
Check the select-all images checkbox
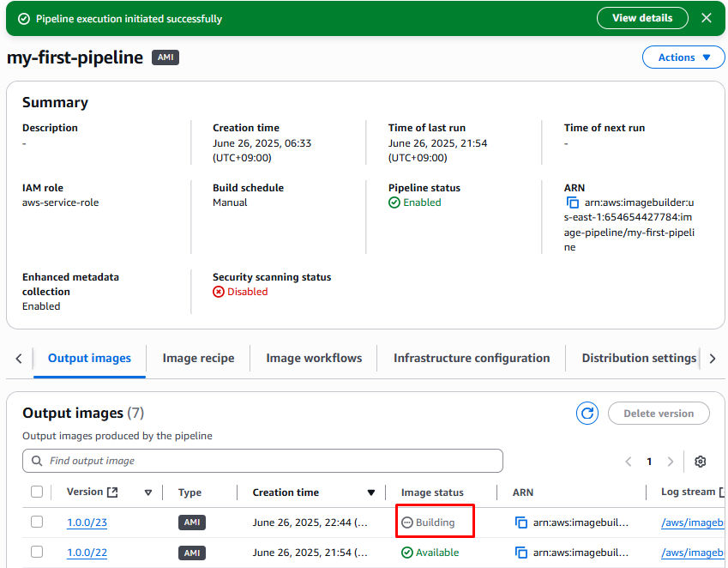point(37,492)
